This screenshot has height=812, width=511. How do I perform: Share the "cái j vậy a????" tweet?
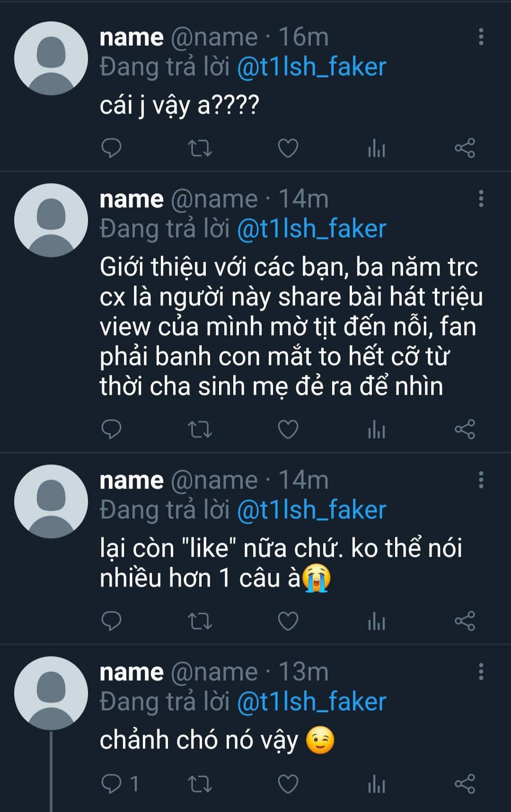pyautogui.click(x=465, y=148)
